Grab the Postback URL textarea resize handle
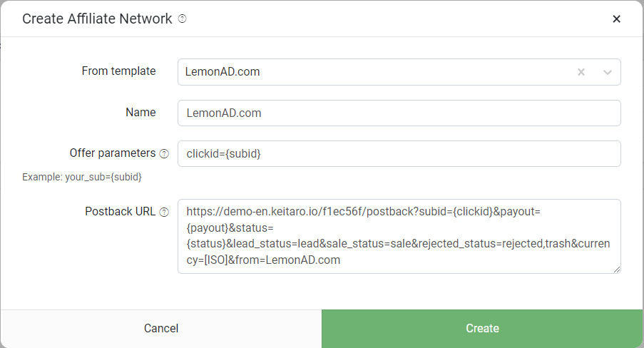 (616, 269)
